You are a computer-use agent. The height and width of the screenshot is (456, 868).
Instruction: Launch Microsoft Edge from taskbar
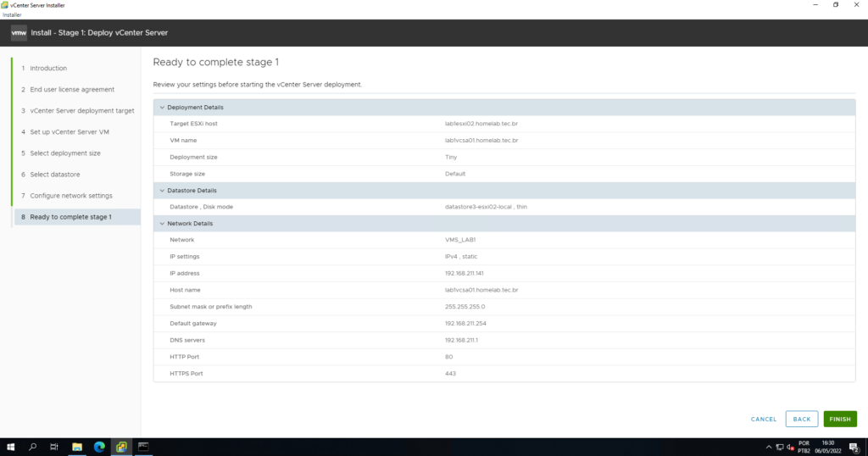(99, 447)
